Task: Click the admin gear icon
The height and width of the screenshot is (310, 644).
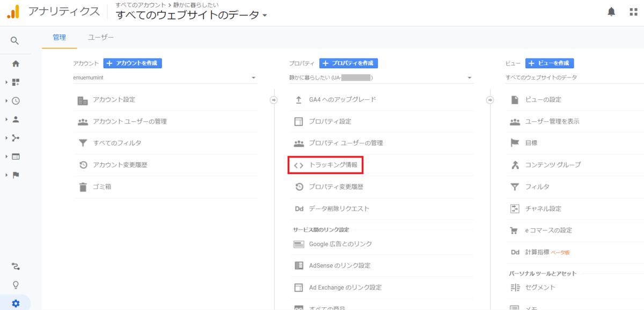Action: (16, 304)
